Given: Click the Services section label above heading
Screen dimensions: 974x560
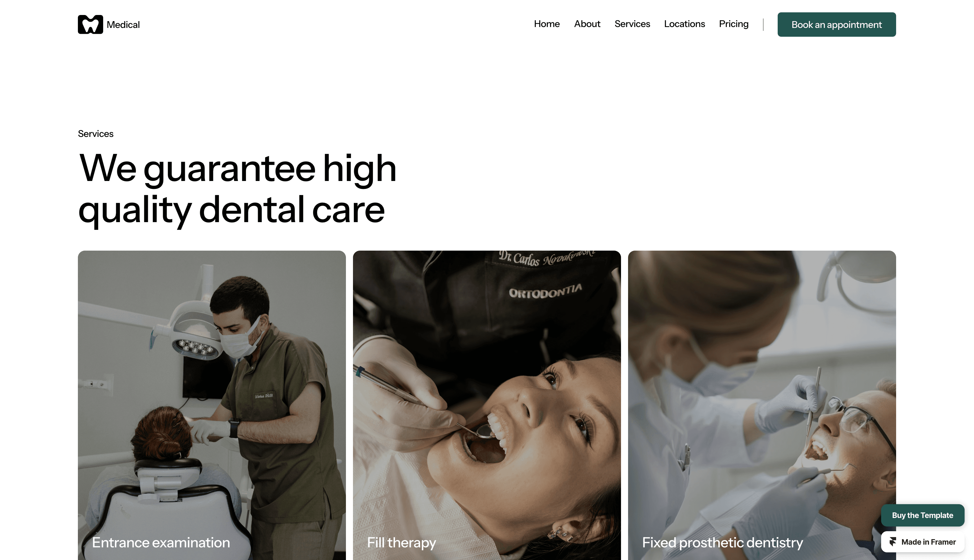Looking at the screenshot, I should point(96,133).
